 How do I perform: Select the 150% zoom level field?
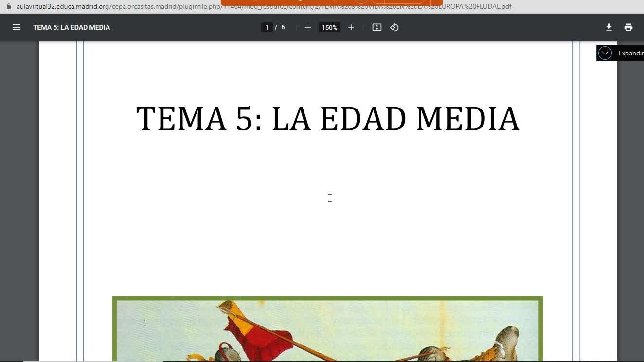point(329,27)
